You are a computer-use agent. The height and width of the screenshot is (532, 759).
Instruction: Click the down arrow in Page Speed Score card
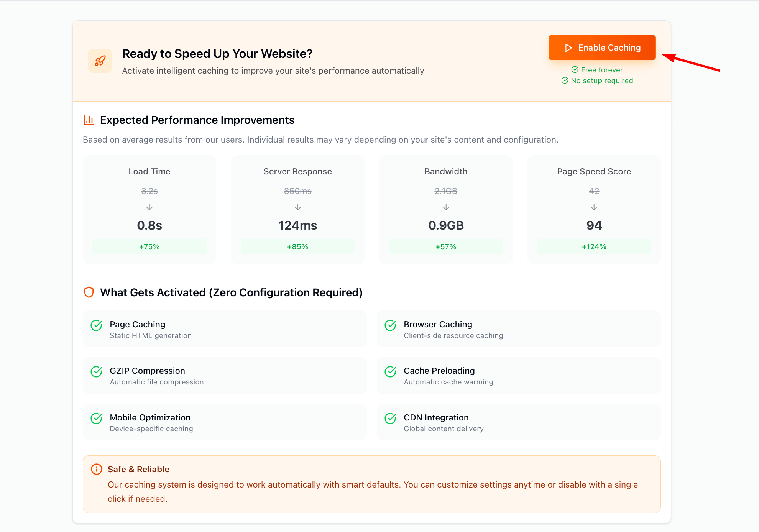(x=594, y=207)
